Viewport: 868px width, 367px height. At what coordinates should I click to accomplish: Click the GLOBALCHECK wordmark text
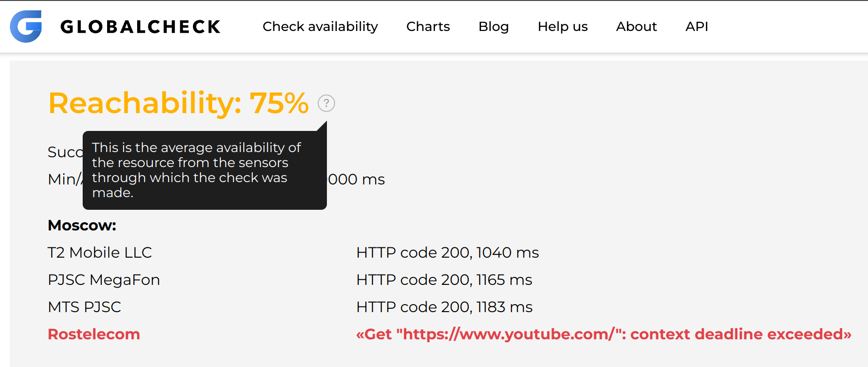point(140,27)
